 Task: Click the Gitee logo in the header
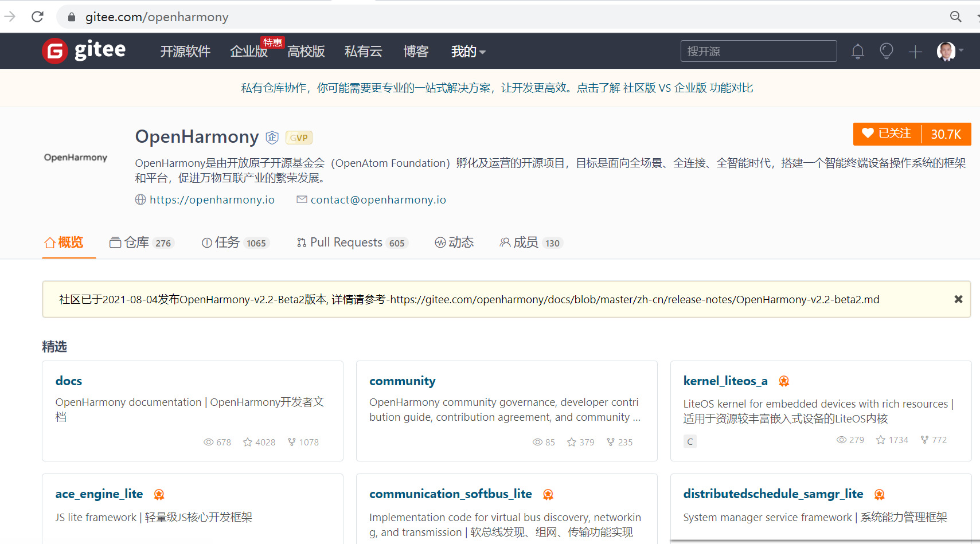84,51
